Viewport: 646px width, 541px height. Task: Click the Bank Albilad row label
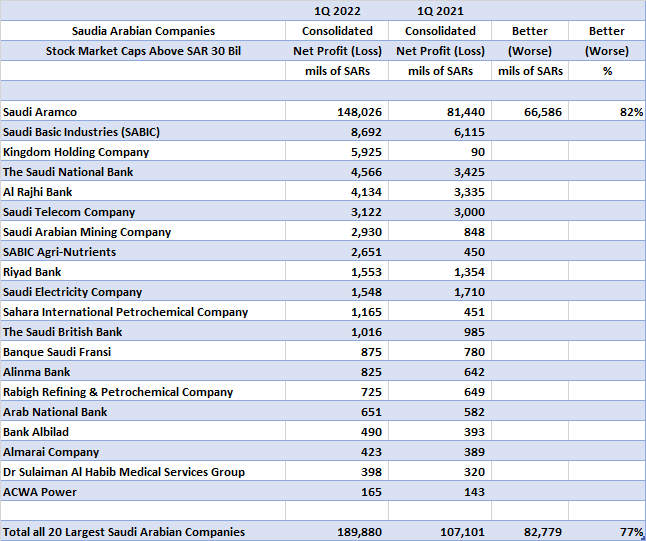click(143, 431)
